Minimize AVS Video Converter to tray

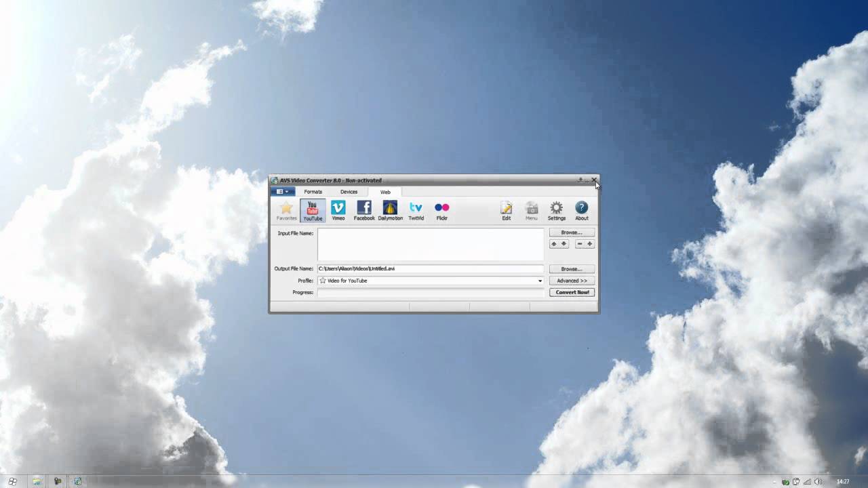[580, 180]
